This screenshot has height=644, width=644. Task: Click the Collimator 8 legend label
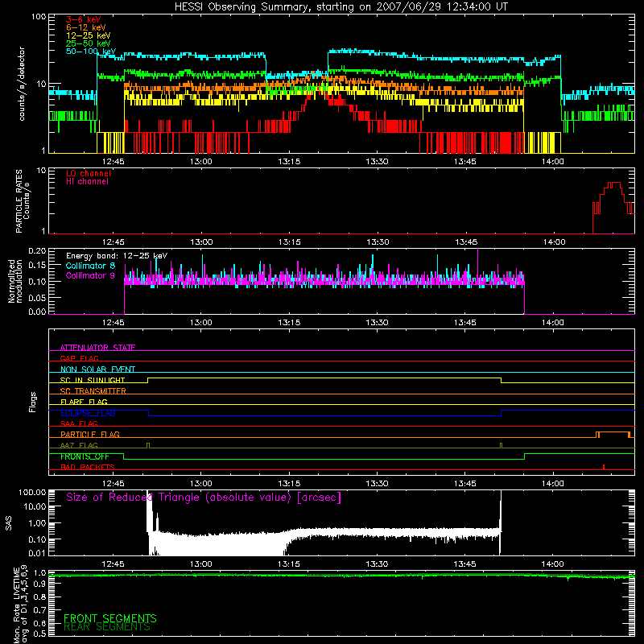coord(90,266)
